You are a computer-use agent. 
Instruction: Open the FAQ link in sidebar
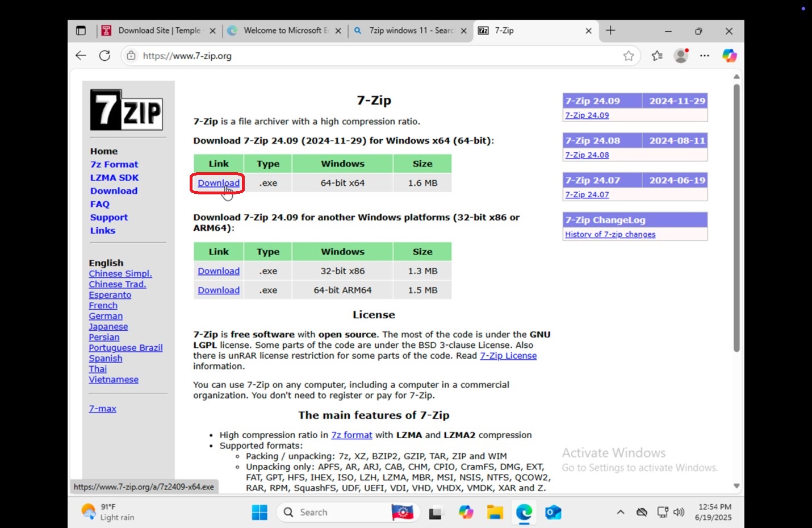click(100, 204)
